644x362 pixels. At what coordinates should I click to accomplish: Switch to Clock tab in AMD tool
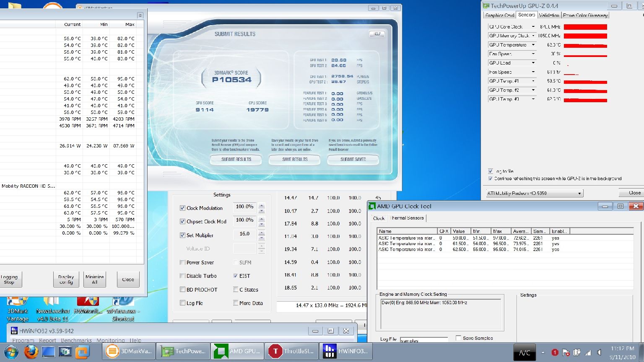click(x=379, y=218)
